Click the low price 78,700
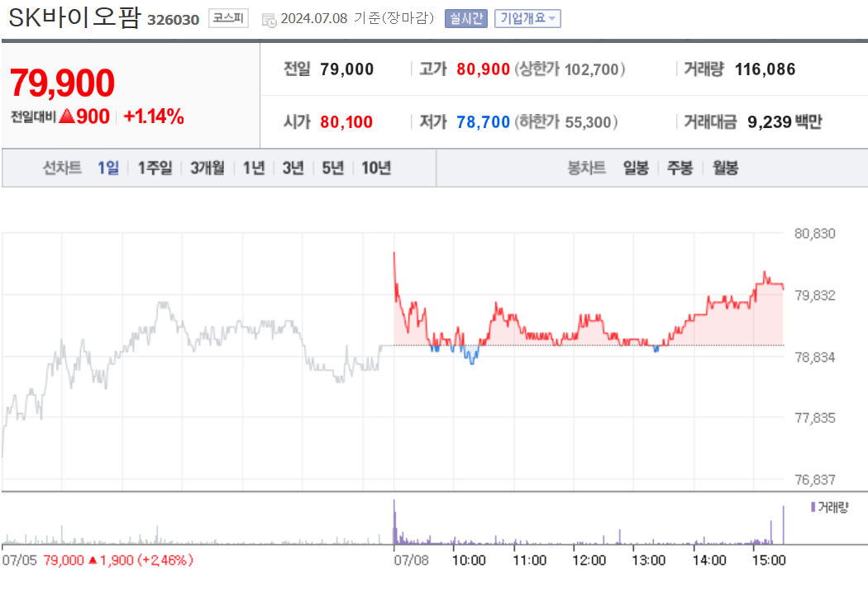This screenshot has height=594, width=868. pyautogui.click(x=483, y=121)
